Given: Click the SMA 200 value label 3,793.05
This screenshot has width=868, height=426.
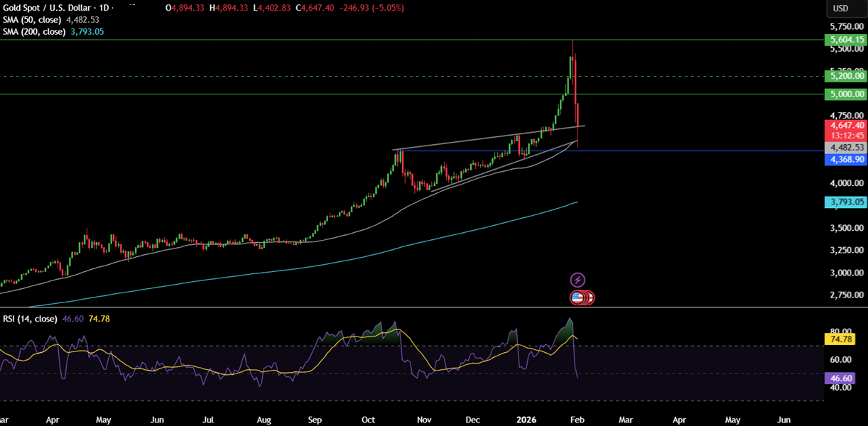Looking at the screenshot, I should point(845,203).
